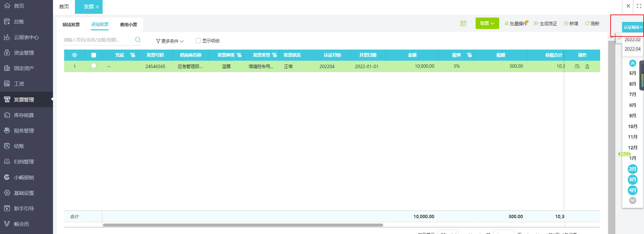Click the 生成凭证 button

tap(545, 24)
